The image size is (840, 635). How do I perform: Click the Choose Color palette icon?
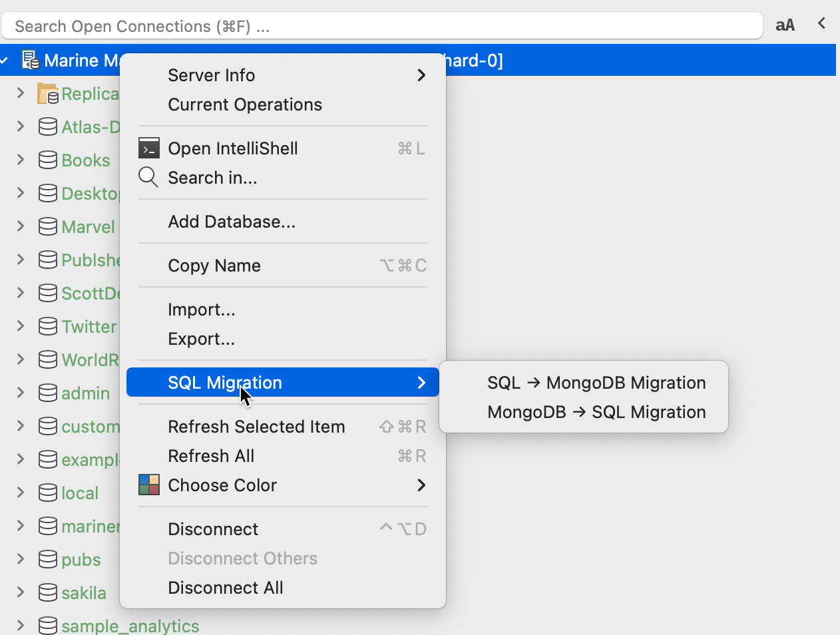coord(148,485)
